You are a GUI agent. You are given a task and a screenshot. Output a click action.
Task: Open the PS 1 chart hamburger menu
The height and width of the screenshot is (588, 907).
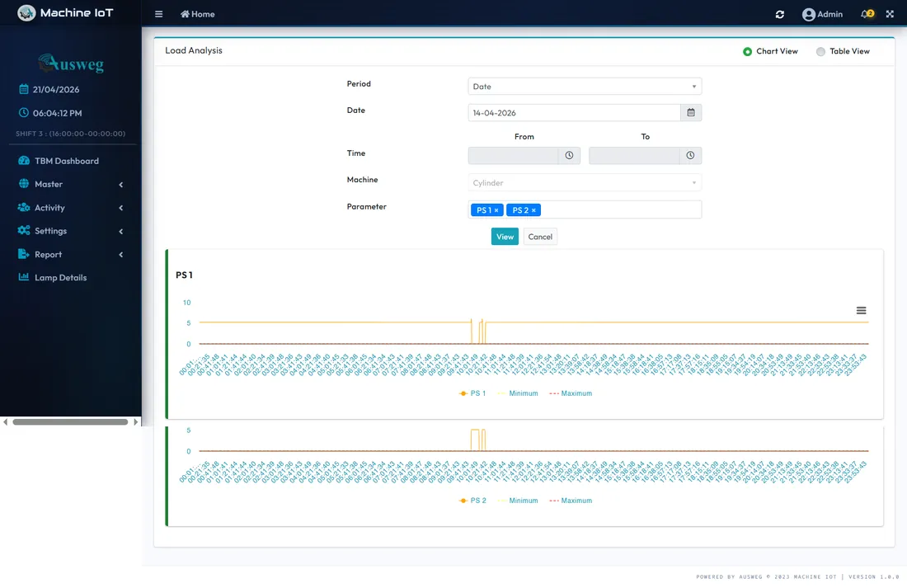pos(862,311)
